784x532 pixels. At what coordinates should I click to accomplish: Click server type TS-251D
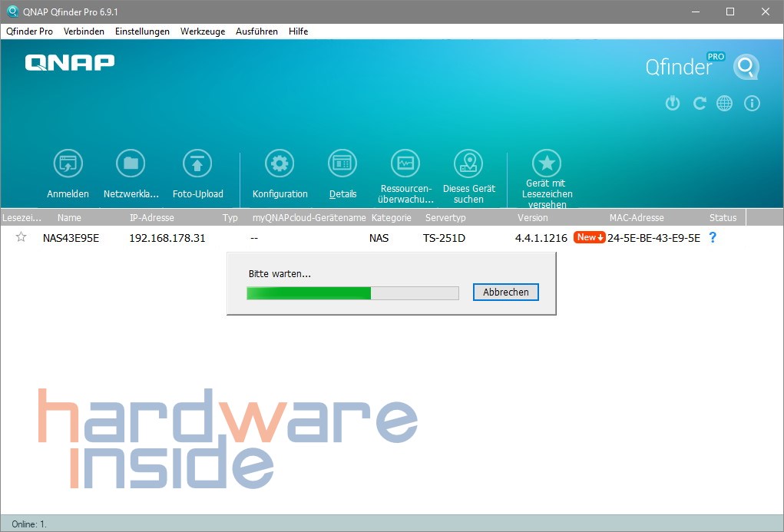pyautogui.click(x=444, y=238)
